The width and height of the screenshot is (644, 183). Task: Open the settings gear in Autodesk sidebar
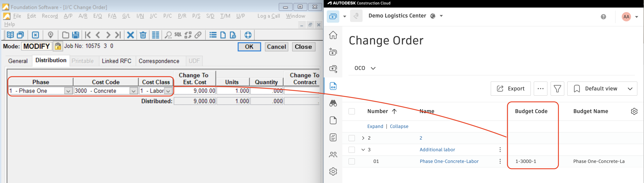(333, 172)
